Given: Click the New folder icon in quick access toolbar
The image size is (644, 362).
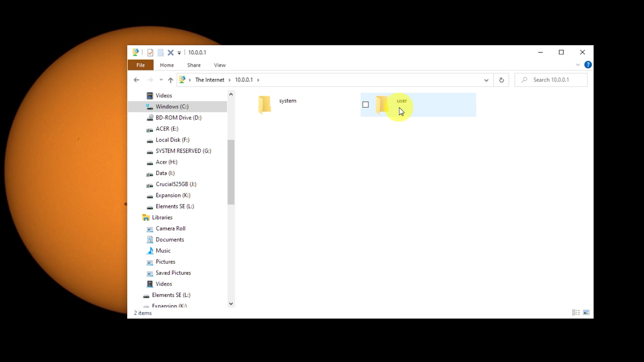Looking at the screenshot, I should click(x=161, y=52).
